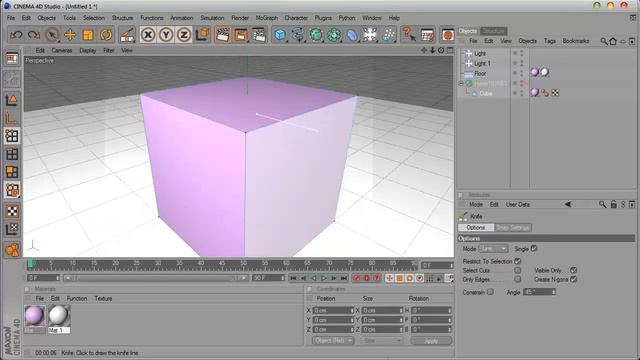Select the Floor object
640x360 pixels.
point(480,73)
